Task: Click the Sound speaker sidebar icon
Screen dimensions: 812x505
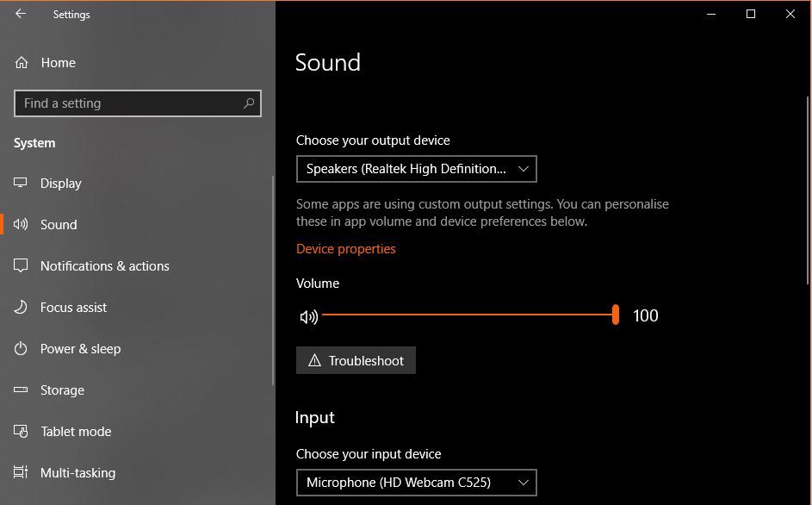Action: coord(21,224)
